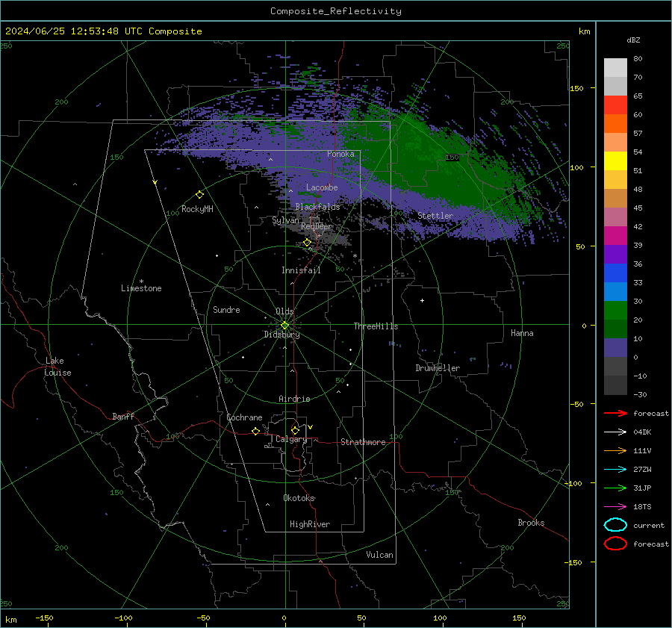
Task: Click the 'current' legend label
Action: (x=649, y=526)
